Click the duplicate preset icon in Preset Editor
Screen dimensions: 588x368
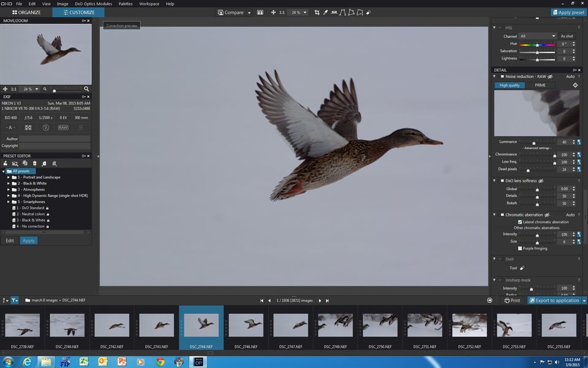pyautogui.click(x=24, y=163)
